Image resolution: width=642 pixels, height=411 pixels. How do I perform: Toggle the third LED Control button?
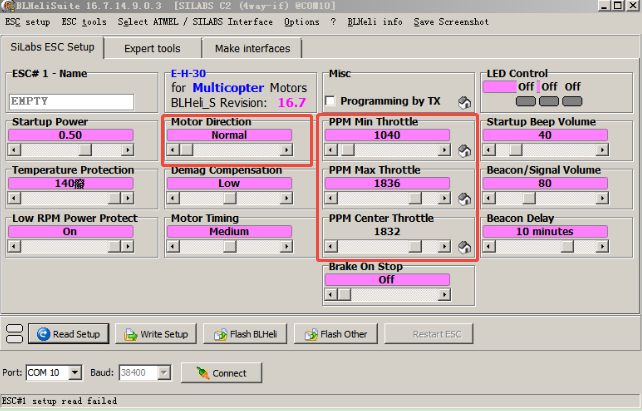point(575,101)
